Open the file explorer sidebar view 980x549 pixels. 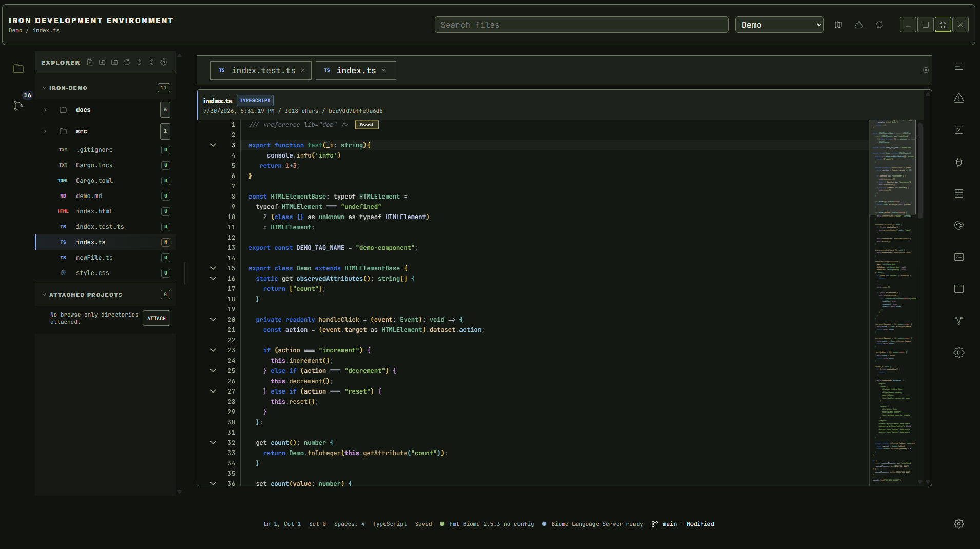tap(18, 69)
